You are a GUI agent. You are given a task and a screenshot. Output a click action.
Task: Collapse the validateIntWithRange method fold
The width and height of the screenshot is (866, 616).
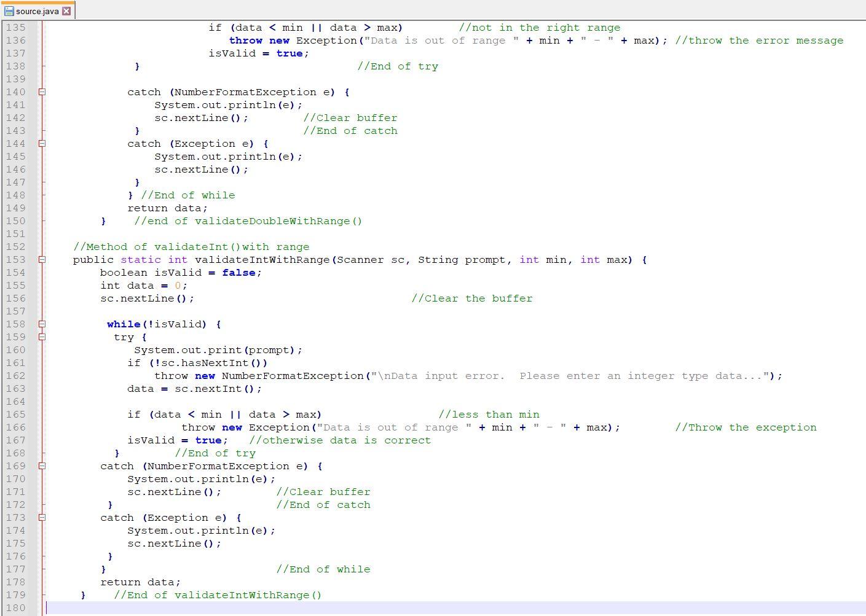click(x=41, y=259)
